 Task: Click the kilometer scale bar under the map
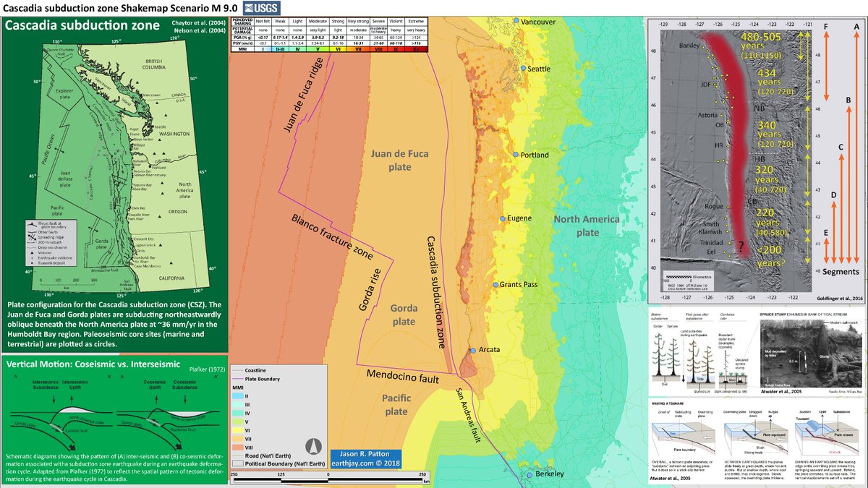click(329, 479)
